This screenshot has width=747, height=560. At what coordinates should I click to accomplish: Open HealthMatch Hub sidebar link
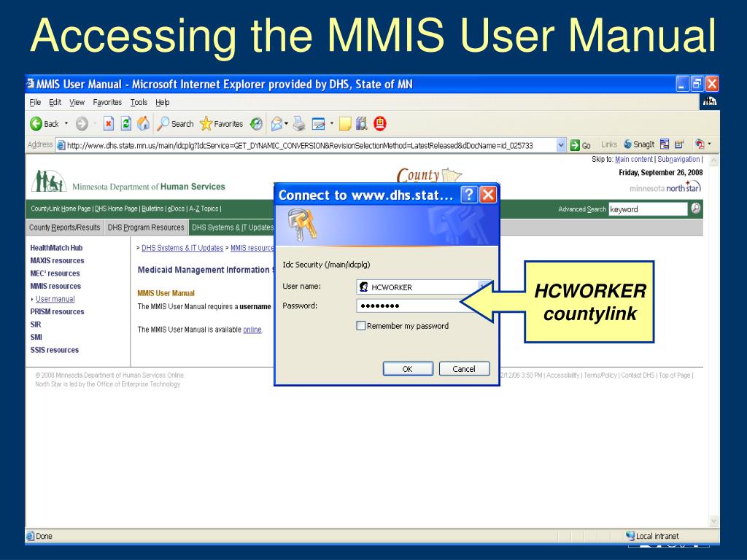[56, 248]
